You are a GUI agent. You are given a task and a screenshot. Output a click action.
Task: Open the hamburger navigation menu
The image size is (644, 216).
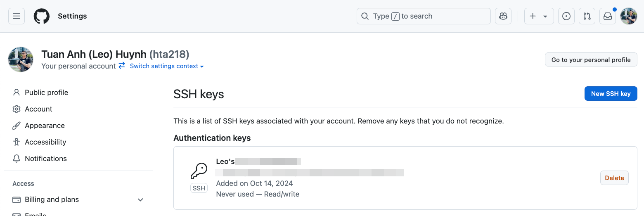[x=17, y=16]
